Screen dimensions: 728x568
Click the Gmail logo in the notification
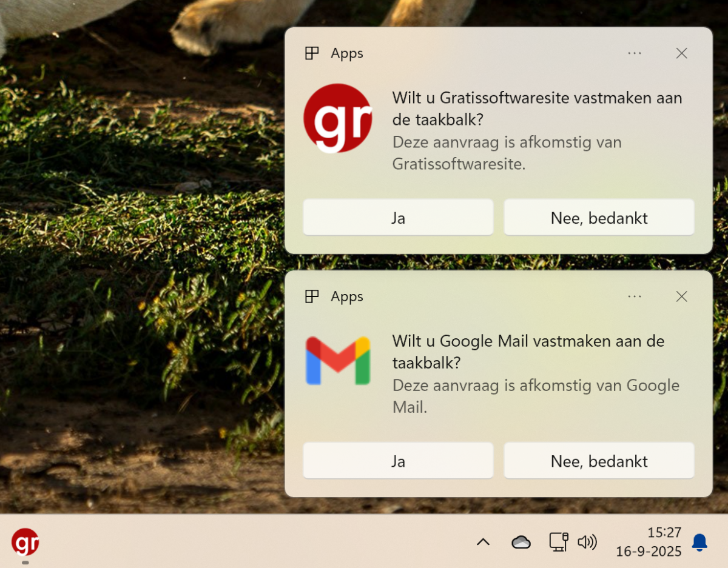click(337, 361)
